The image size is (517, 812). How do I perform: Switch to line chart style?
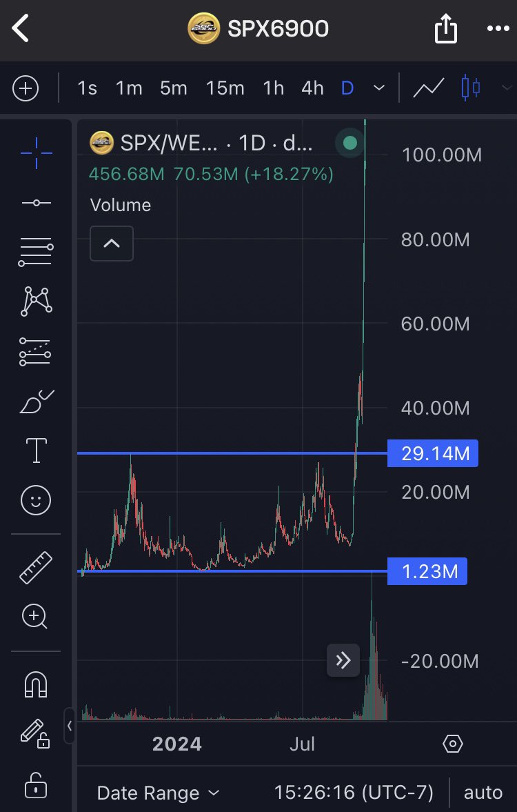[429, 88]
